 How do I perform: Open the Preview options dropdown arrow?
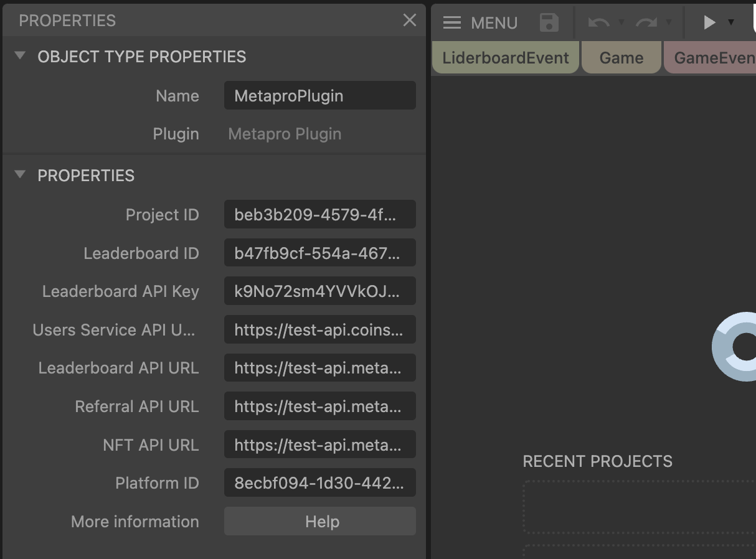(x=731, y=22)
